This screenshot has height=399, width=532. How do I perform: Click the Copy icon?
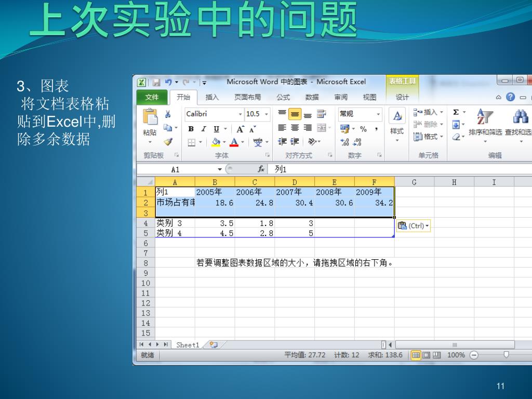click(168, 128)
